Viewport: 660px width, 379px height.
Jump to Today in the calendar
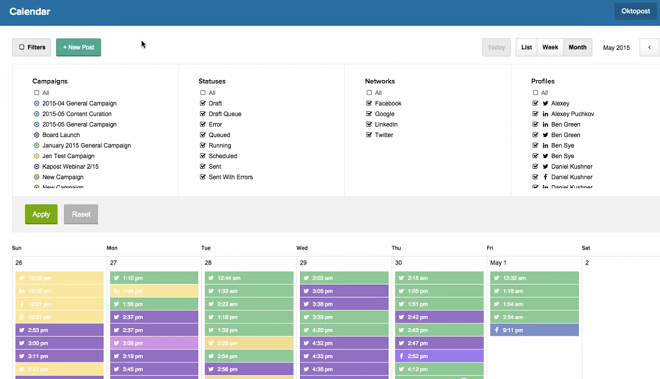coord(496,47)
